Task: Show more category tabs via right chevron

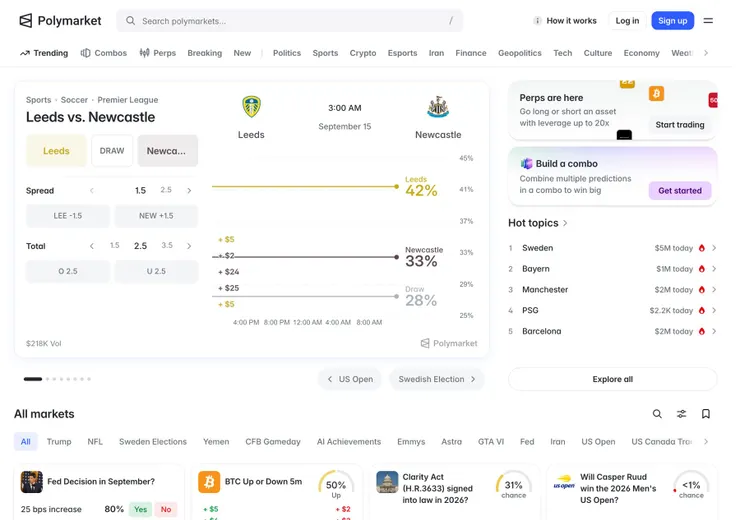Action: [x=706, y=53]
